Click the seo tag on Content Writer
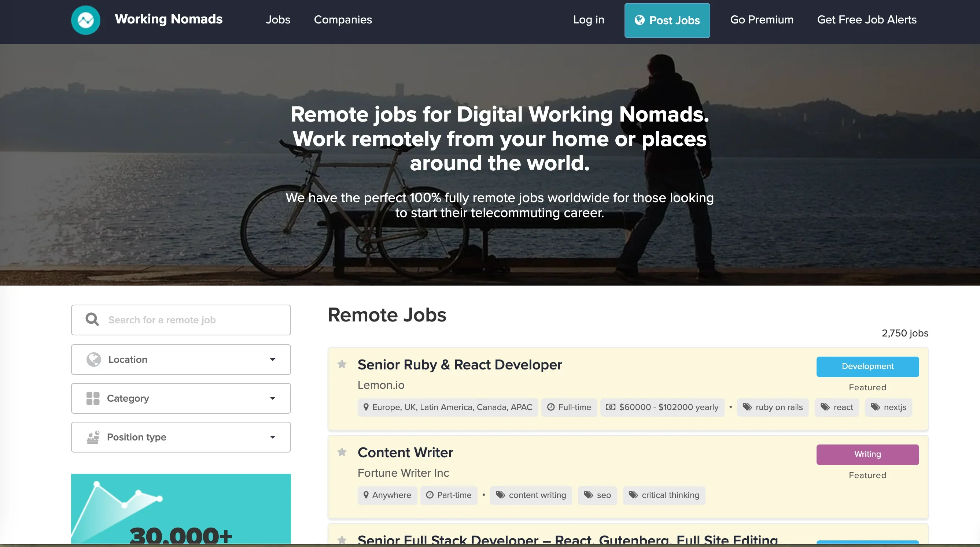Viewport: 980px width, 547px height. click(597, 495)
